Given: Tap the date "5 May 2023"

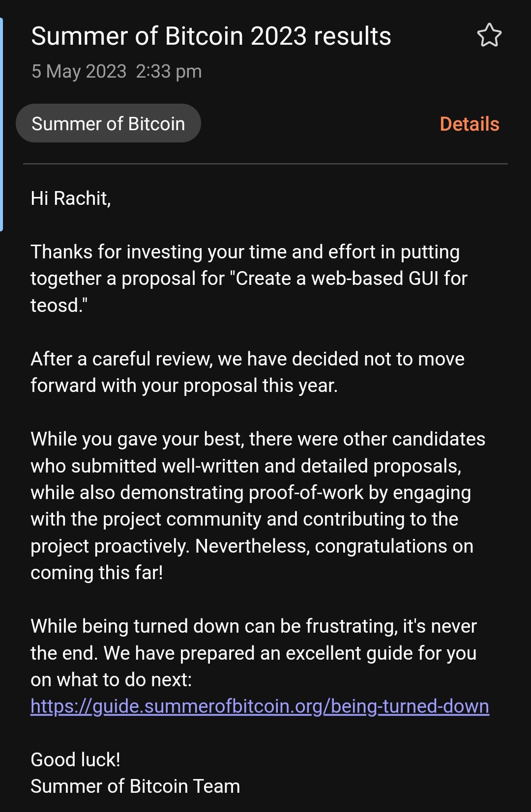Looking at the screenshot, I should 79,72.
